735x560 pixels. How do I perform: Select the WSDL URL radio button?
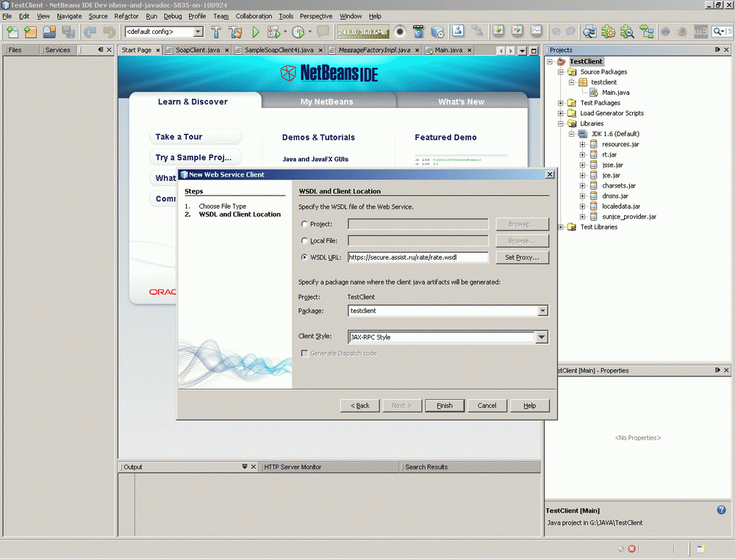pos(304,256)
